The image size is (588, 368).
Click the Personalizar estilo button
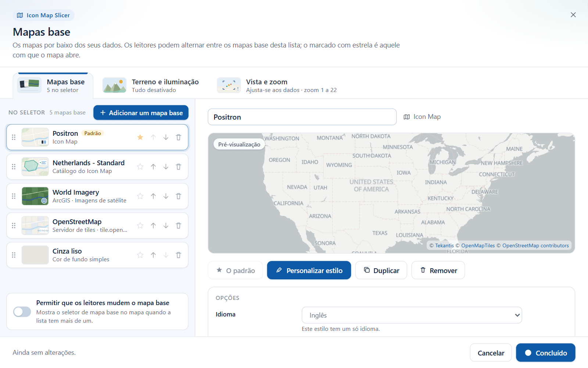[309, 270]
